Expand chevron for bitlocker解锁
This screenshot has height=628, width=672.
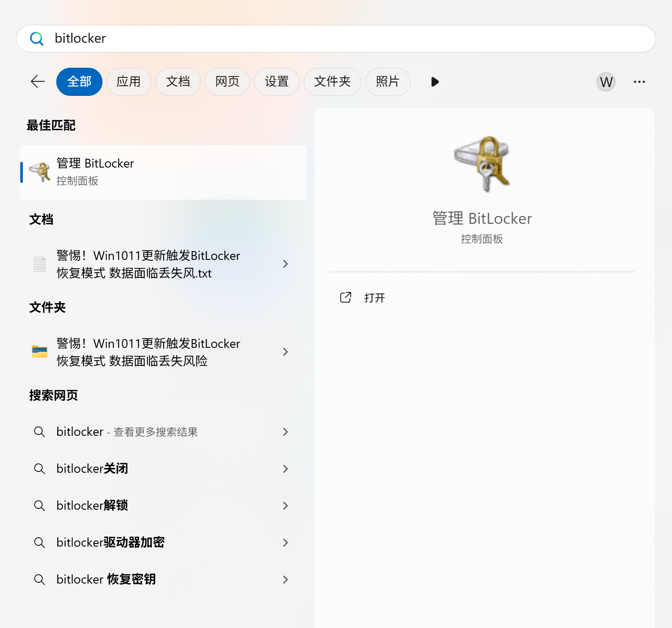point(285,506)
